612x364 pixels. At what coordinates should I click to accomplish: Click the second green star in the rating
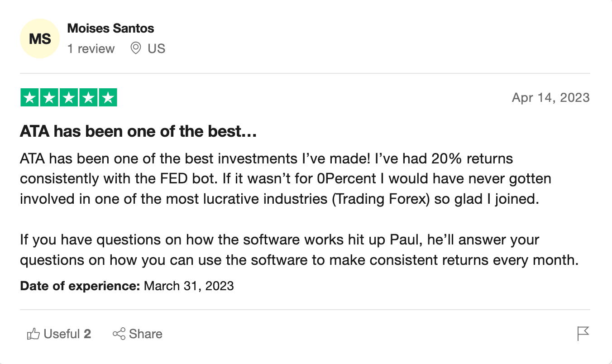pyautogui.click(x=49, y=98)
